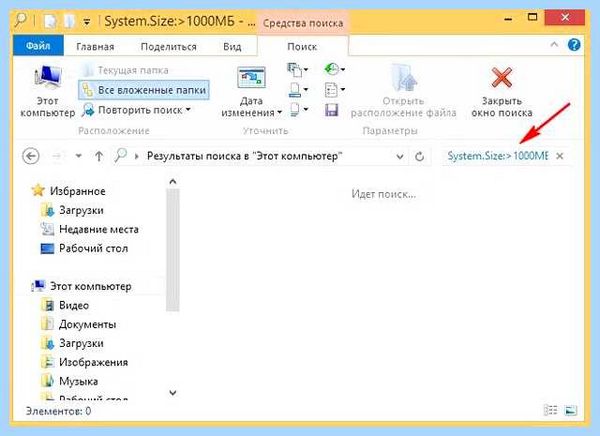Click the Элементов: 0 status bar text

pos(59,411)
